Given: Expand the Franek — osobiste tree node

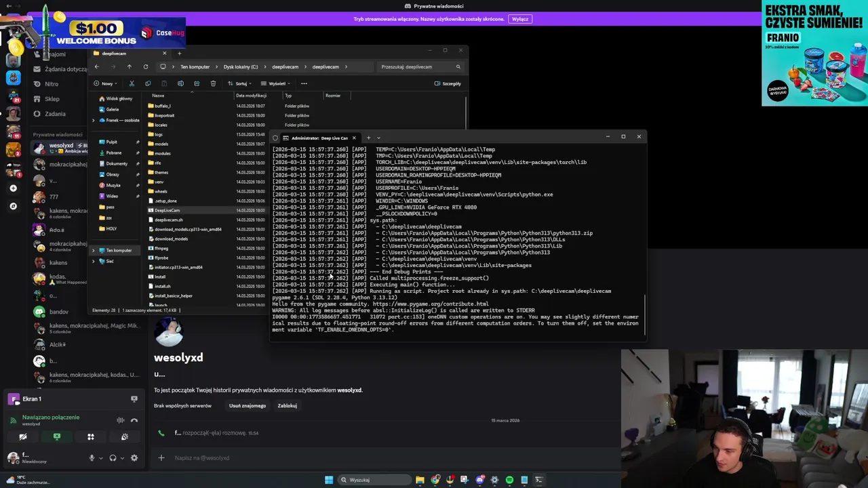Looking at the screenshot, I should (94, 120).
